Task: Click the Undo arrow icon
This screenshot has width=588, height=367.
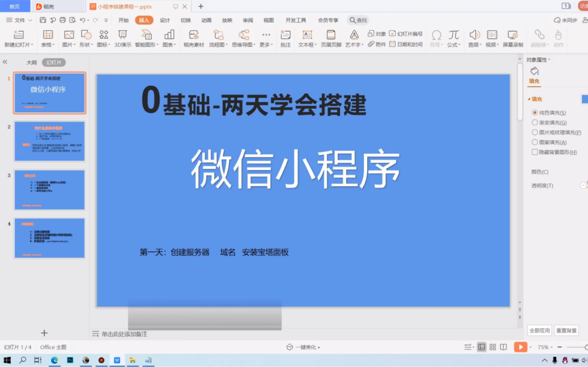Action: point(82,20)
